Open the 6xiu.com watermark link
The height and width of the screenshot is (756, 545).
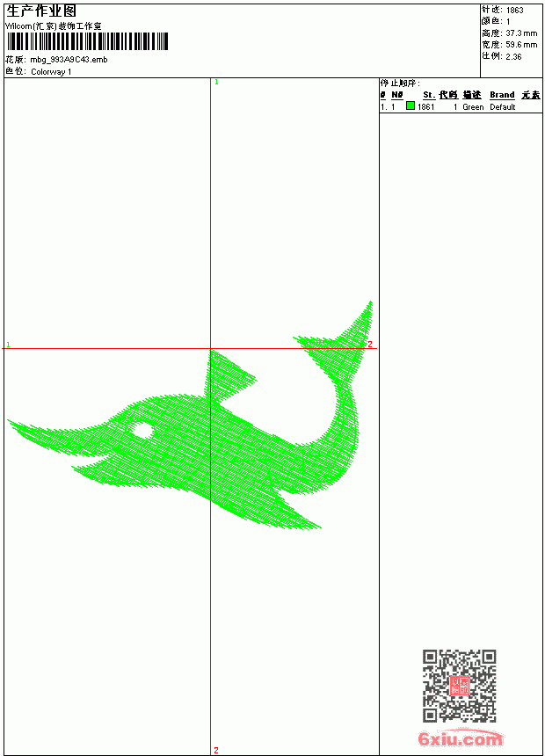461,738
